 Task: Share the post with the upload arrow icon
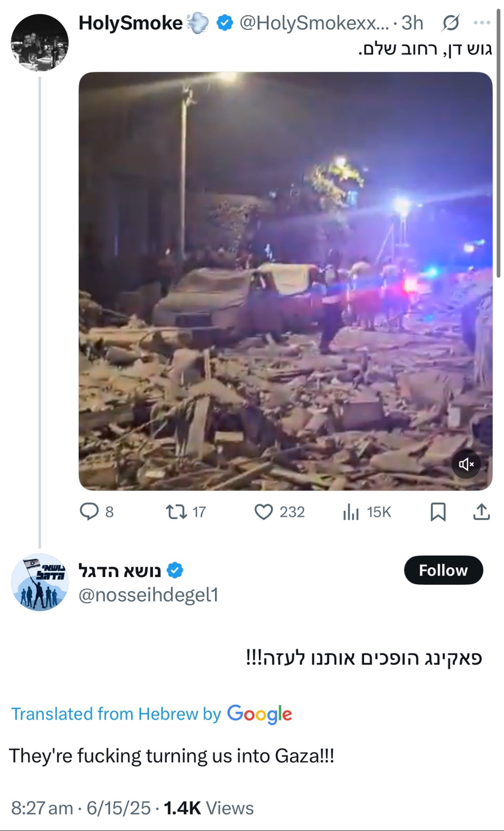pos(482,512)
